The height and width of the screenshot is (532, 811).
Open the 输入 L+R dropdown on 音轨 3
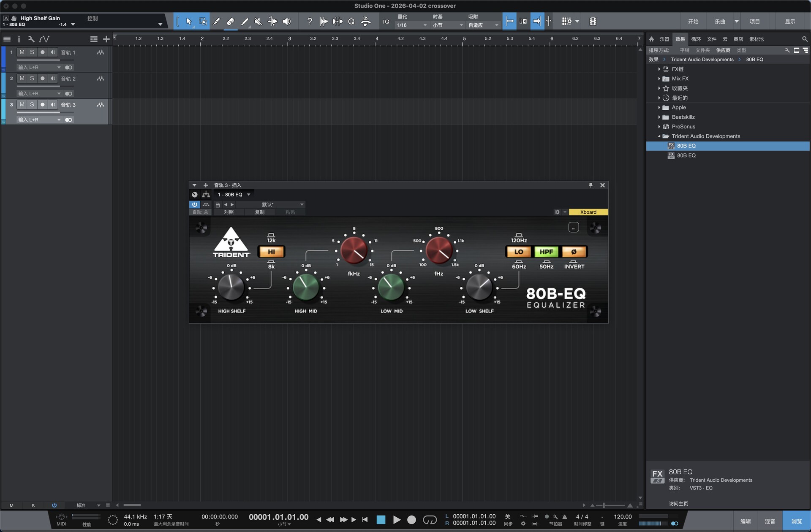(39, 120)
